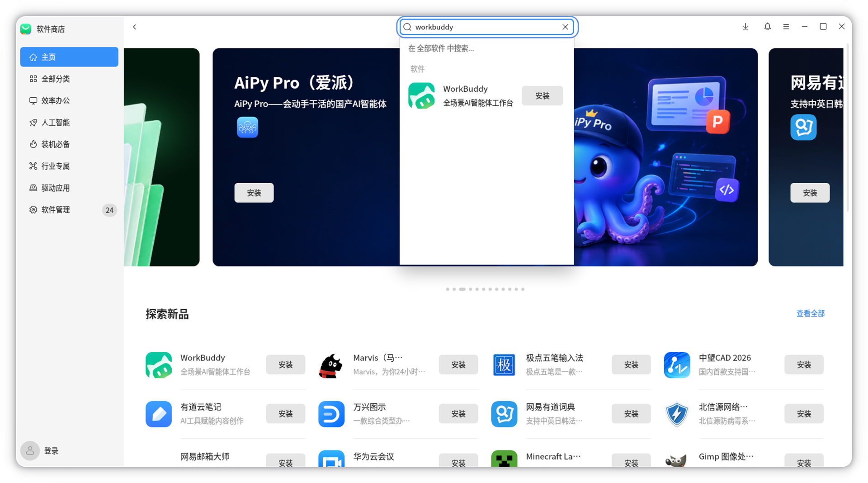Viewport: 868px width, 483px height.
Task: Click the search magnifier icon
Action: (x=407, y=27)
